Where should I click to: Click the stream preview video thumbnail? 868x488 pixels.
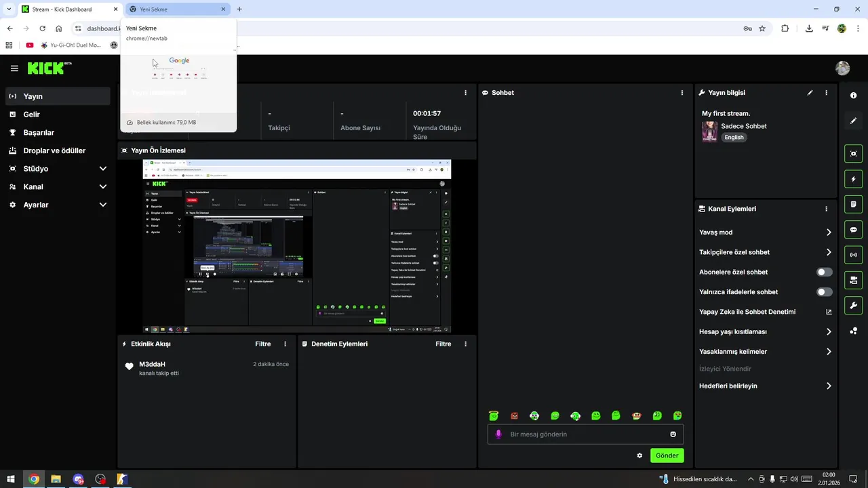(296, 246)
